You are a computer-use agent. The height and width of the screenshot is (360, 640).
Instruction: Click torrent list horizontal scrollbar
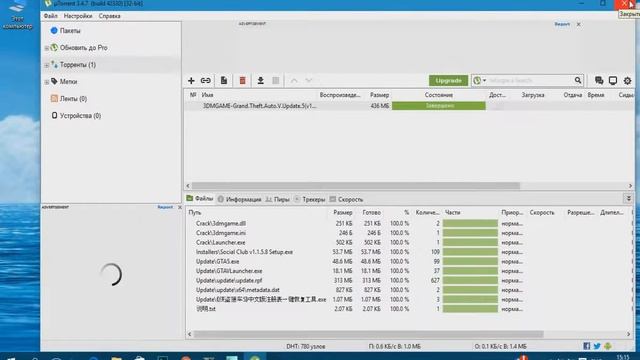[x=356, y=186]
